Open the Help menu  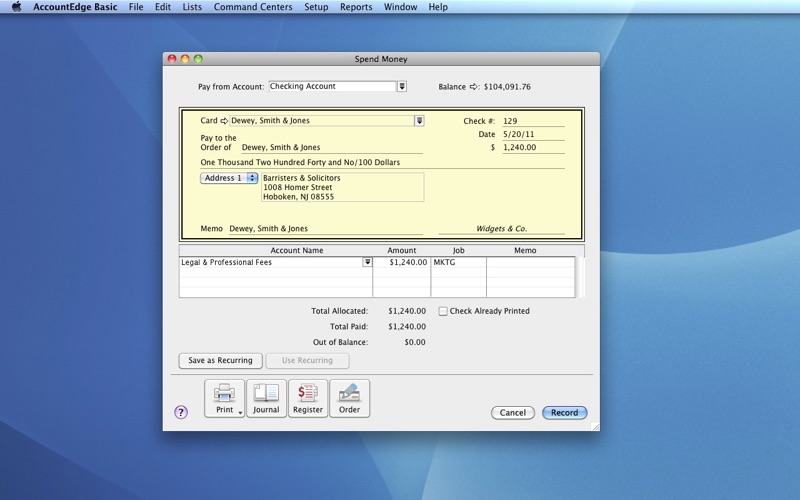click(438, 7)
